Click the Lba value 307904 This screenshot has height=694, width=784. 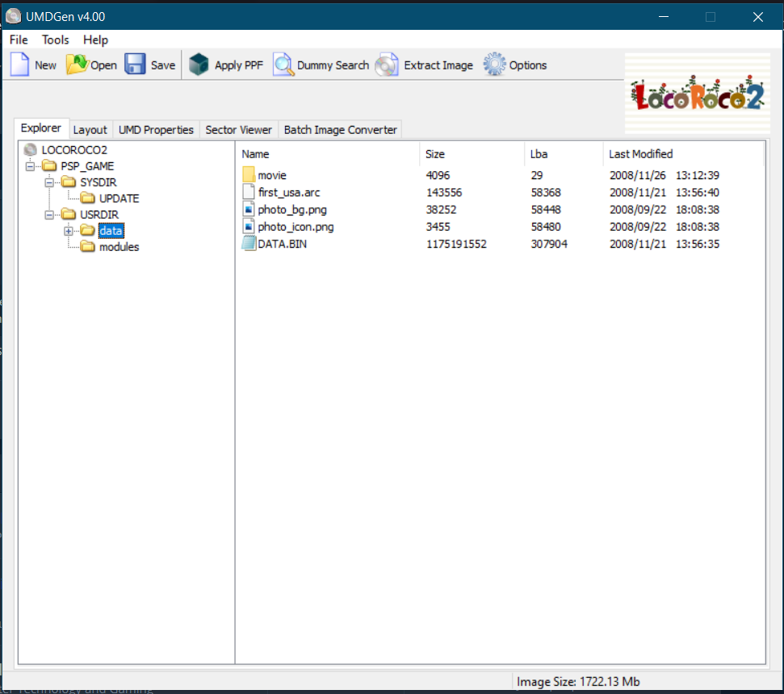[x=549, y=244]
